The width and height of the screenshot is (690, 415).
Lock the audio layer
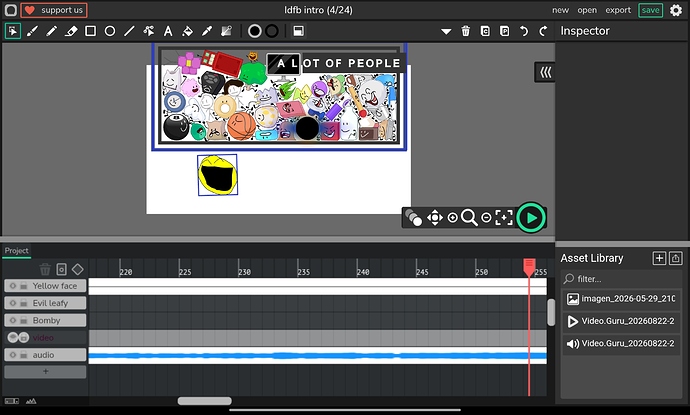click(23, 355)
